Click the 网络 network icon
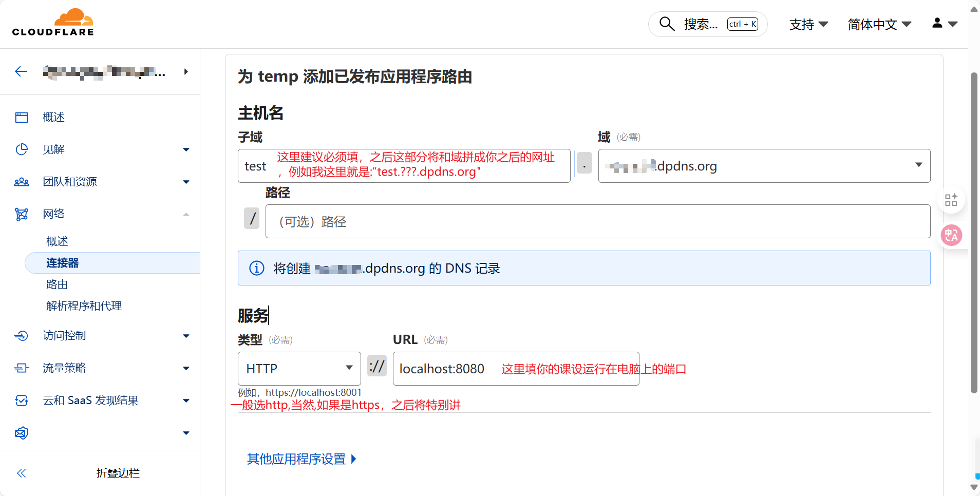Viewport: 980px width, 496px height. (x=22, y=214)
